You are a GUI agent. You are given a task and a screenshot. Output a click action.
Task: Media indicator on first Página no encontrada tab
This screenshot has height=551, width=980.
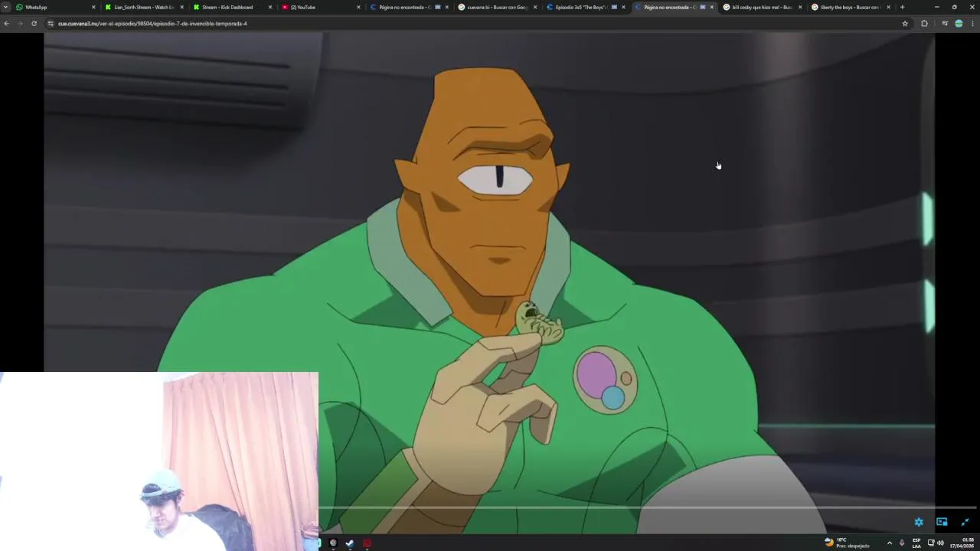click(438, 7)
